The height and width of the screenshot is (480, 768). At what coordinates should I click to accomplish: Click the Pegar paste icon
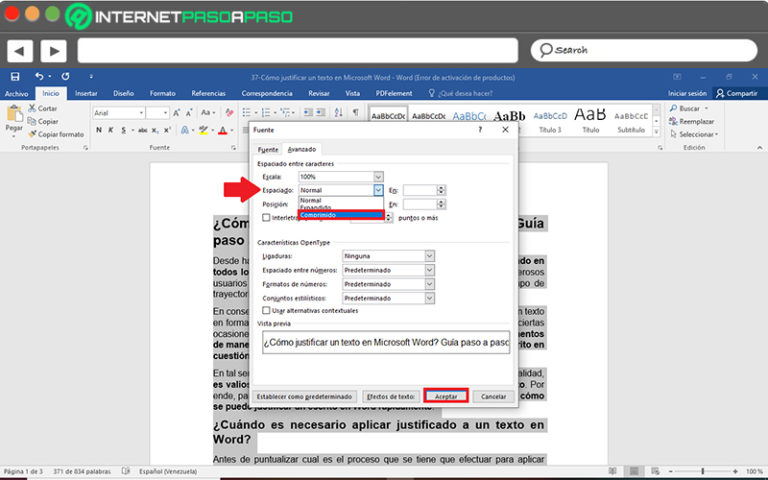pyautogui.click(x=14, y=117)
